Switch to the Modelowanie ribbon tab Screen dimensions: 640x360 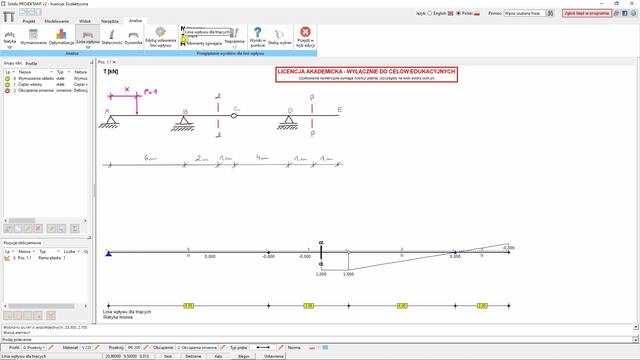[57, 21]
